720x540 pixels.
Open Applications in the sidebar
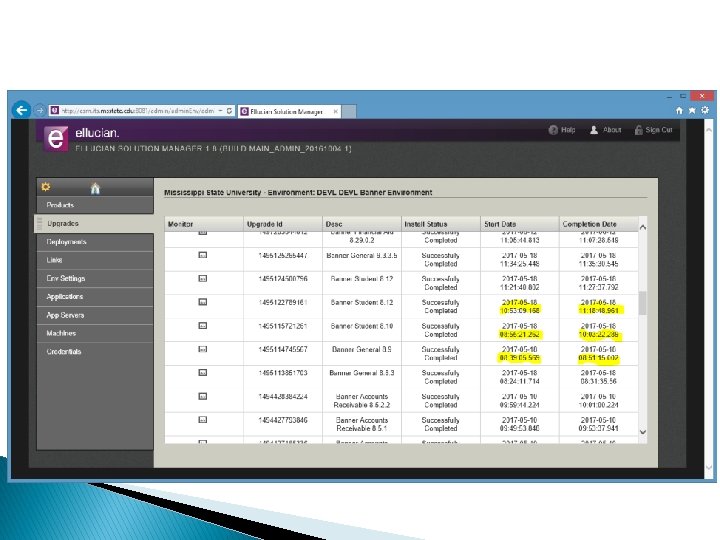(95, 297)
